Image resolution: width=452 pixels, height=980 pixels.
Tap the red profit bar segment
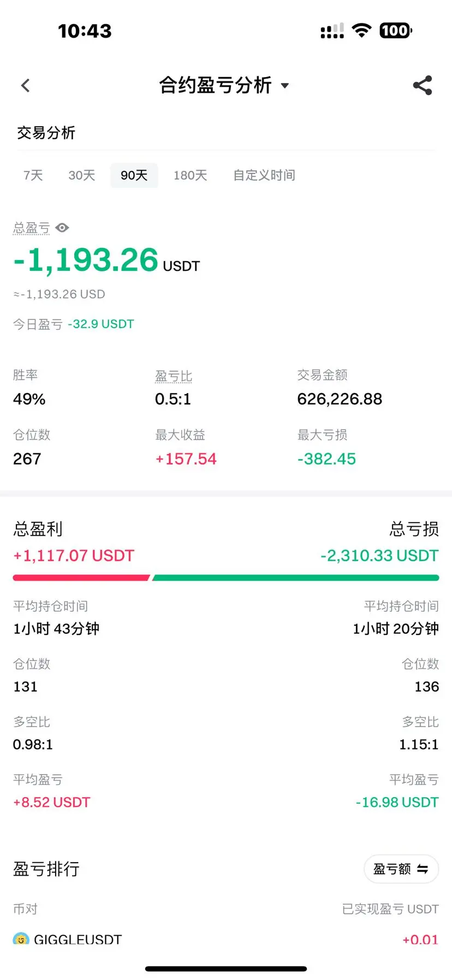click(81, 578)
